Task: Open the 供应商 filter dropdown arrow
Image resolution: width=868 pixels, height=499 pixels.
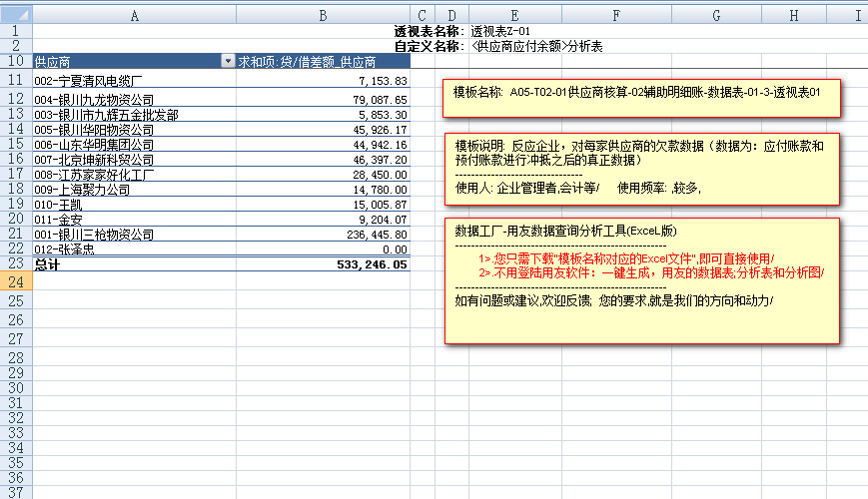Action: pos(227,62)
